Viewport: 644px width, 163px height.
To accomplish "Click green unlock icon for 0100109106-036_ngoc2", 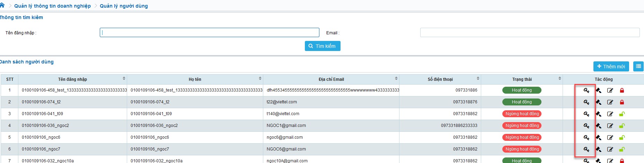I will point(622,126).
